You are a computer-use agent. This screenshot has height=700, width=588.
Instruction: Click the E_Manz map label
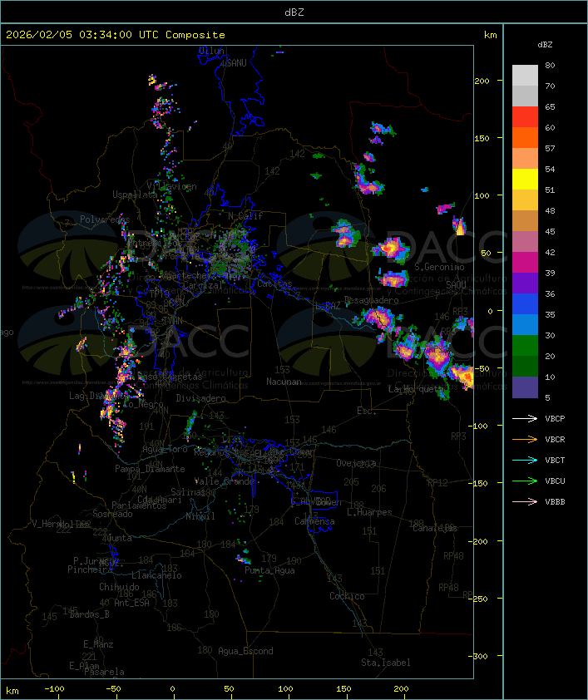pyautogui.click(x=98, y=644)
